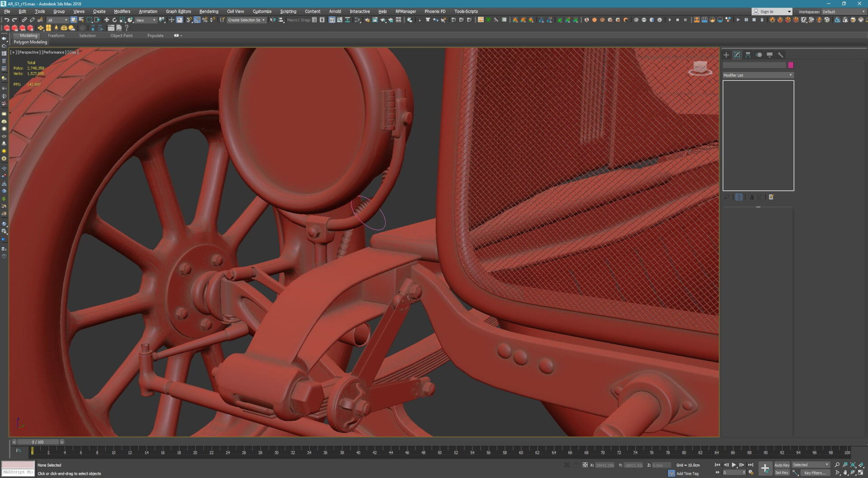Click the Isolate Selection toggle icon
Viewport: 868px width, 478px height.
pos(567,465)
